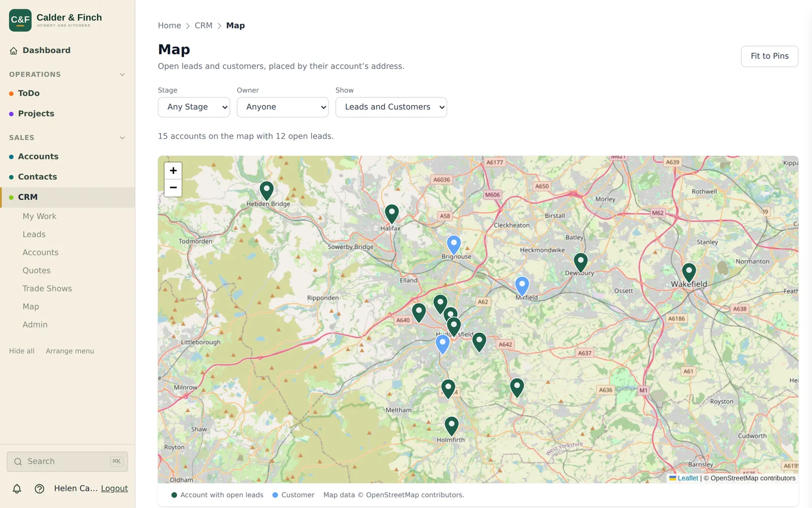Open the help question-mark icon
Screen dimensions: 812x508
pos(40,489)
